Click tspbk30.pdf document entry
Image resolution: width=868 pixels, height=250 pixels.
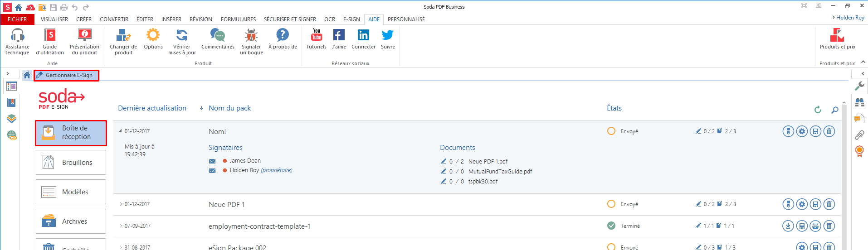(483, 181)
